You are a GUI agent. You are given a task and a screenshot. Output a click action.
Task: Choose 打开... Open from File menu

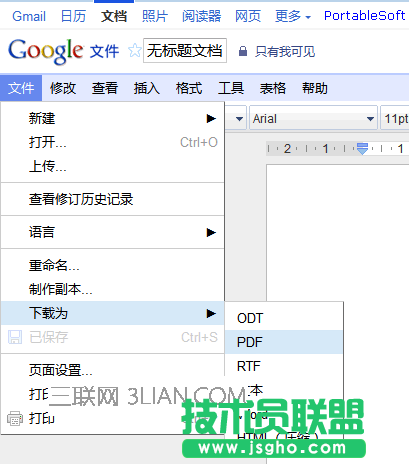pos(112,142)
